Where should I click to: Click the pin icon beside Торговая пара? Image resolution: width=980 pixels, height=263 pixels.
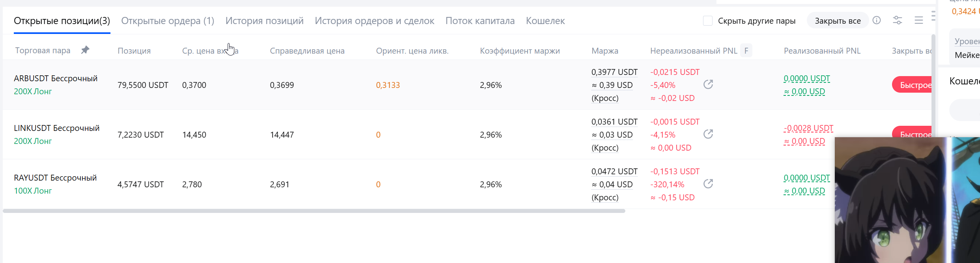coord(85,50)
